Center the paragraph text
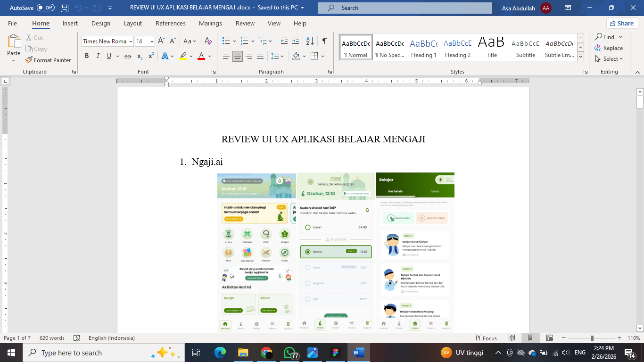644x362 pixels. [x=238, y=56]
